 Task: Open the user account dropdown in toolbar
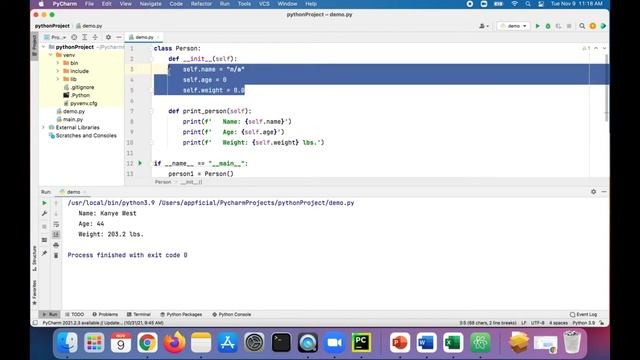coord(484,26)
